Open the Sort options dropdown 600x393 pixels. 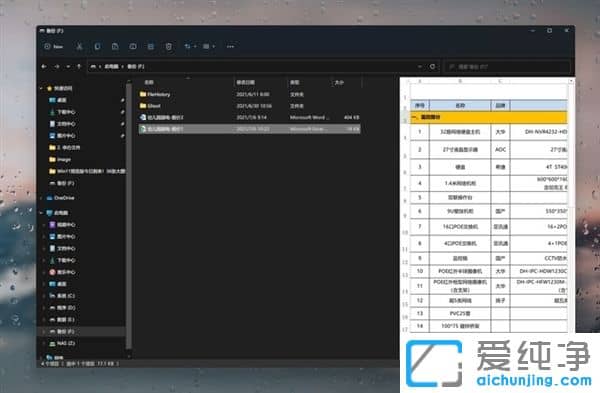click(190, 46)
